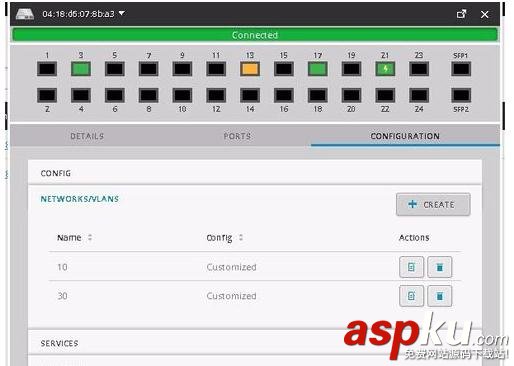Select switch port 1
The height and width of the screenshot is (366, 514).
tap(47, 69)
